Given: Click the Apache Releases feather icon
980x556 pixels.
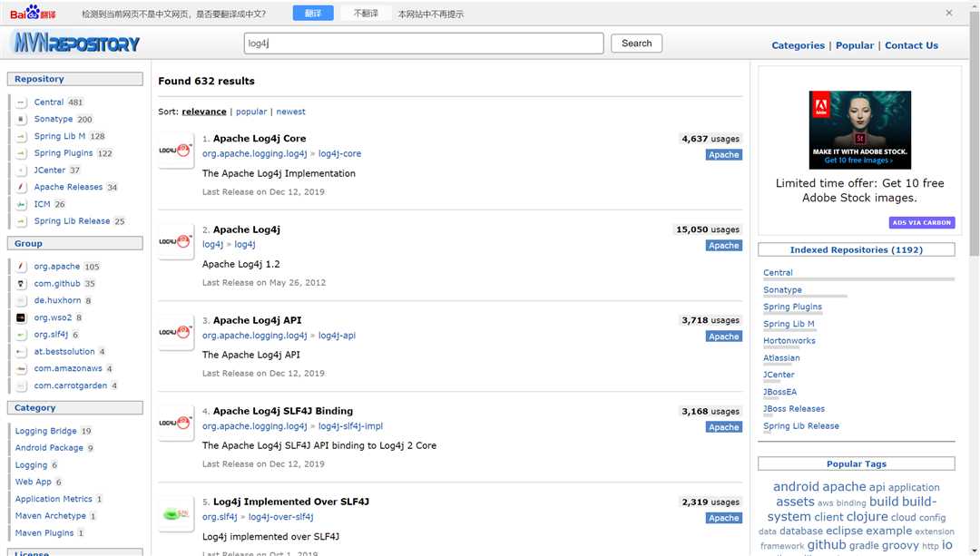Looking at the screenshot, I should 21,187.
